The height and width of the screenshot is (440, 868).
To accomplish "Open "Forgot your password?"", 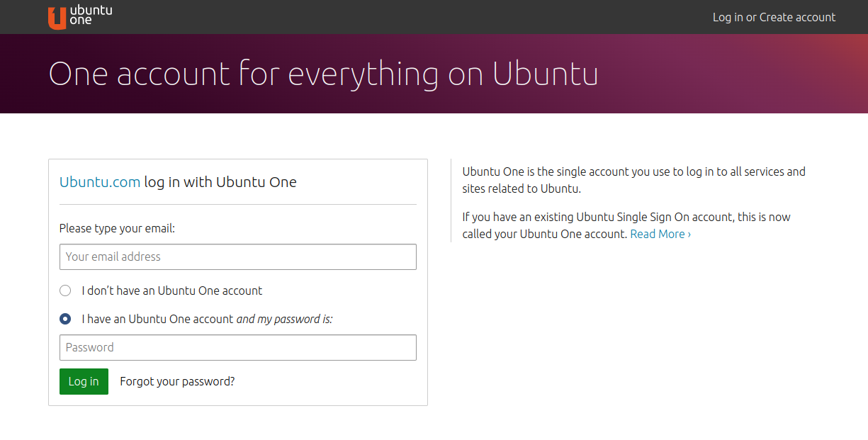I will (176, 381).
